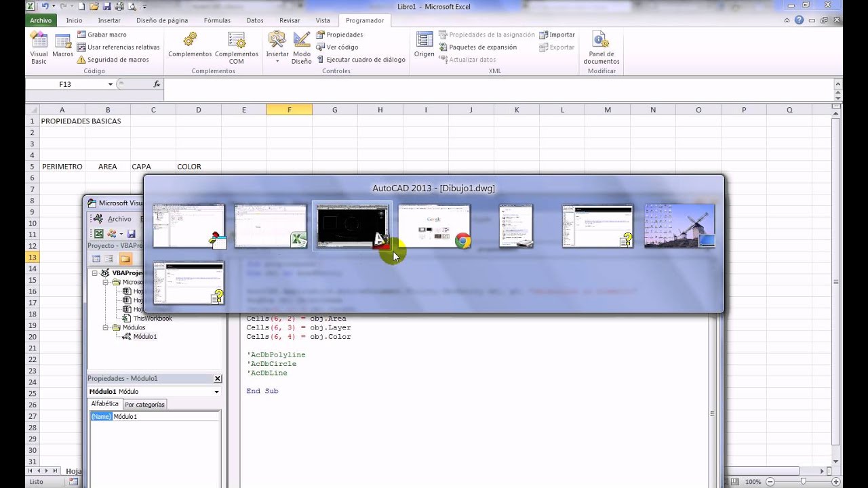The width and height of the screenshot is (868, 488).
Task: Select Módulo1 in the project tree
Action: click(x=144, y=336)
